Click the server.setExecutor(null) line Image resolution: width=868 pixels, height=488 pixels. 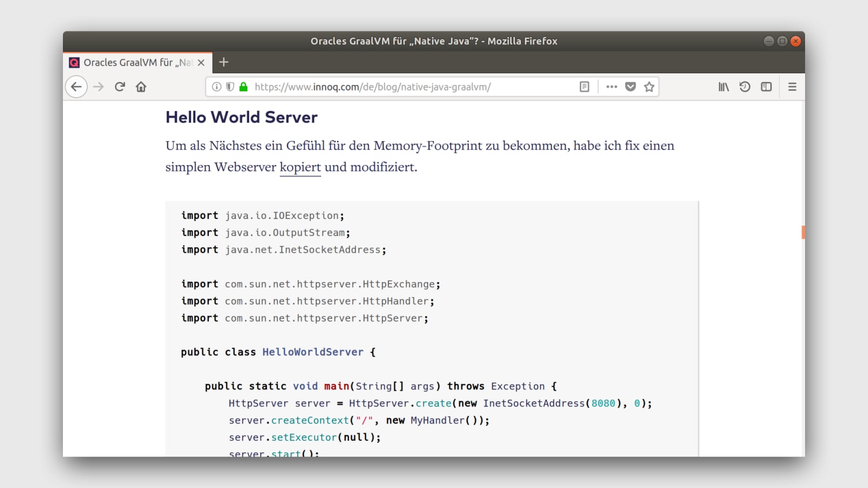pyautogui.click(x=305, y=438)
